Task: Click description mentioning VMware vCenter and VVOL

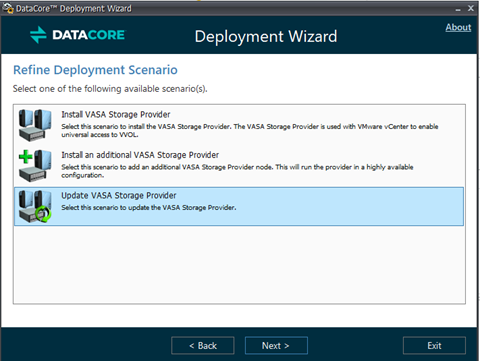Action: (250, 130)
